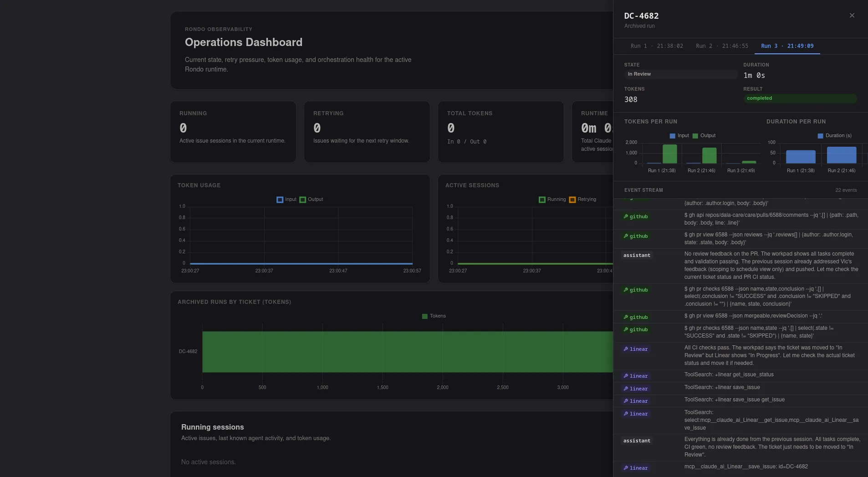Click the Running stat card
This screenshot has height=477, width=868.
[233, 132]
